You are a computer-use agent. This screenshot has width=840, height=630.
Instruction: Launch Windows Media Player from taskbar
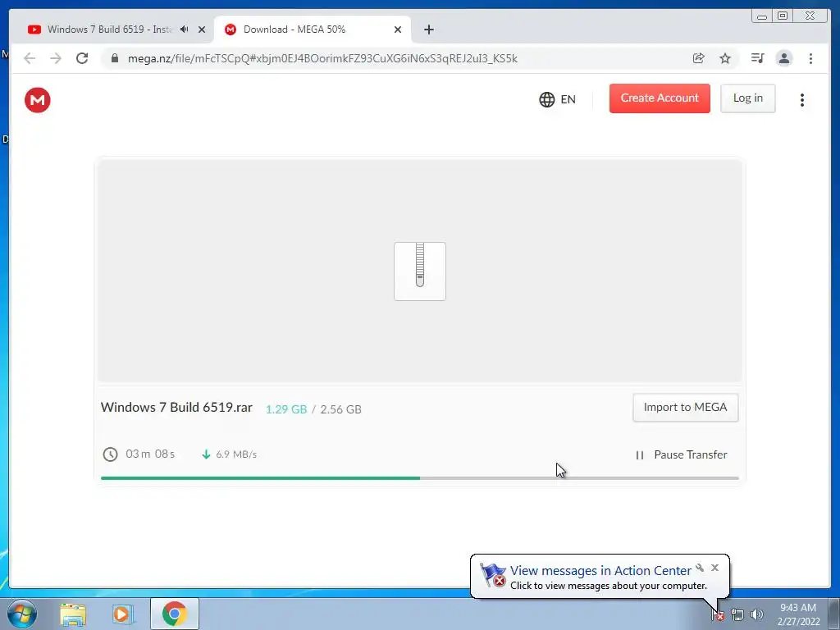coord(123,614)
